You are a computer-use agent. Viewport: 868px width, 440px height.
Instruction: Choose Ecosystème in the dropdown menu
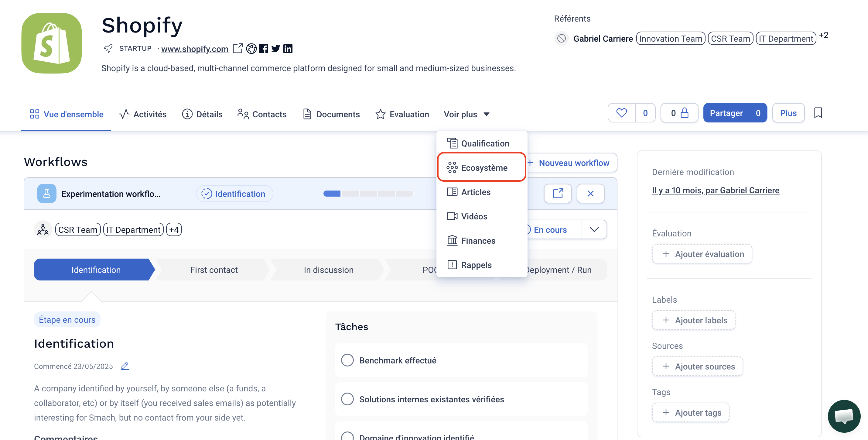[482, 167]
